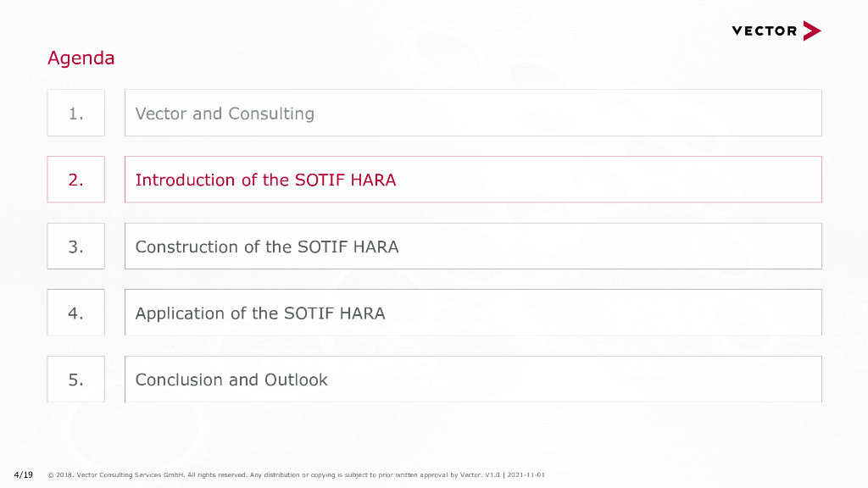Click the number box labeled 3.

76,247
